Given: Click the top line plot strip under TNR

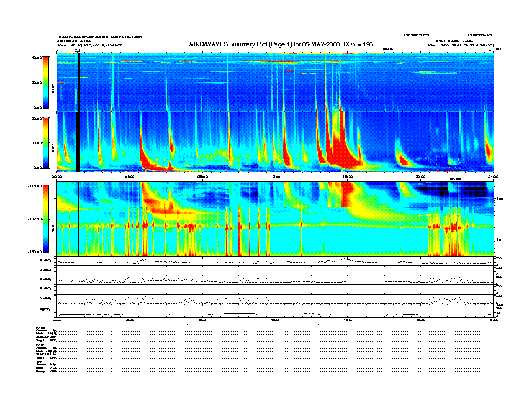Looking at the screenshot, I should (x=275, y=261).
